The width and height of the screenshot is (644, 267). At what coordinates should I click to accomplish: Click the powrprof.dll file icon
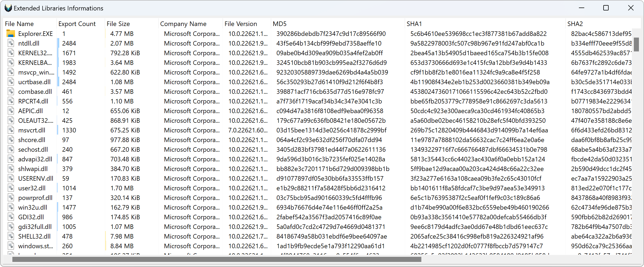click(11, 198)
